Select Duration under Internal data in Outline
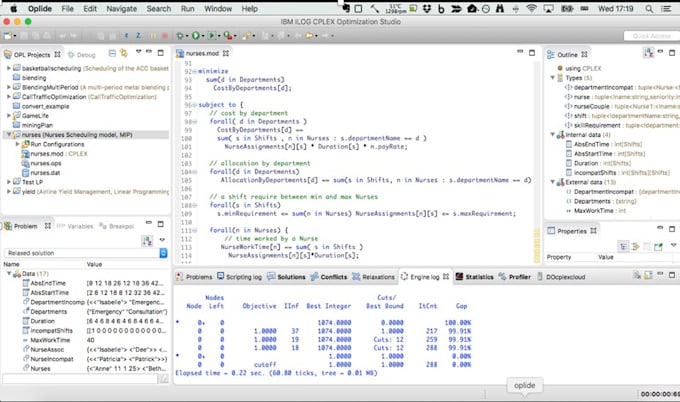 pos(586,163)
